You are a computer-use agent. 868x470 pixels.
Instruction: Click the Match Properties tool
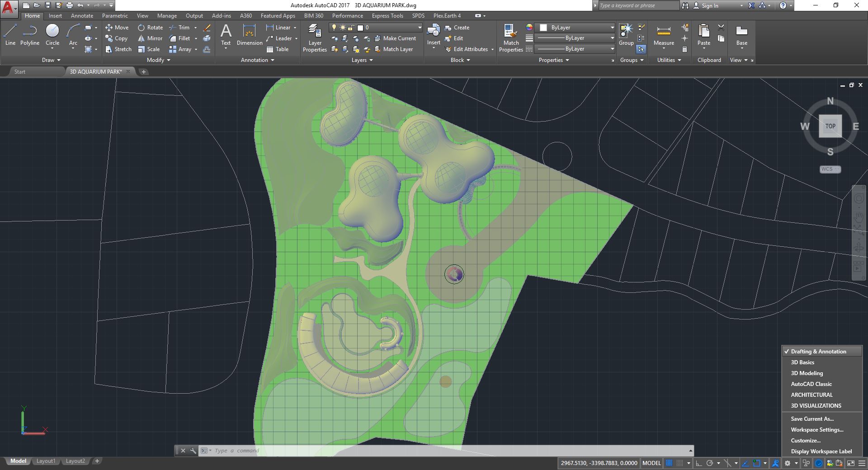[511, 38]
